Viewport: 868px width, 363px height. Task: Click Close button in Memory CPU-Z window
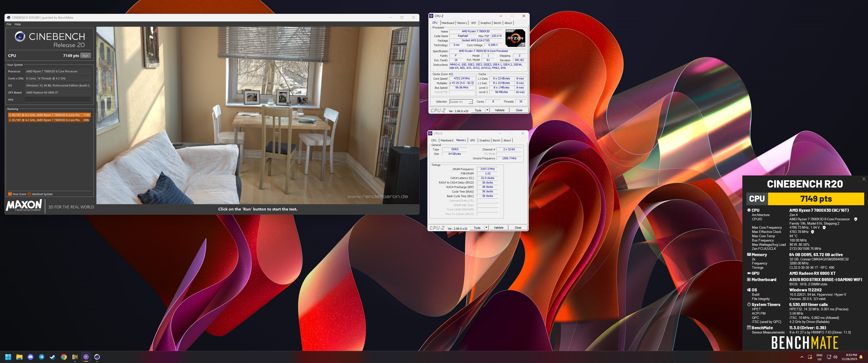(518, 228)
